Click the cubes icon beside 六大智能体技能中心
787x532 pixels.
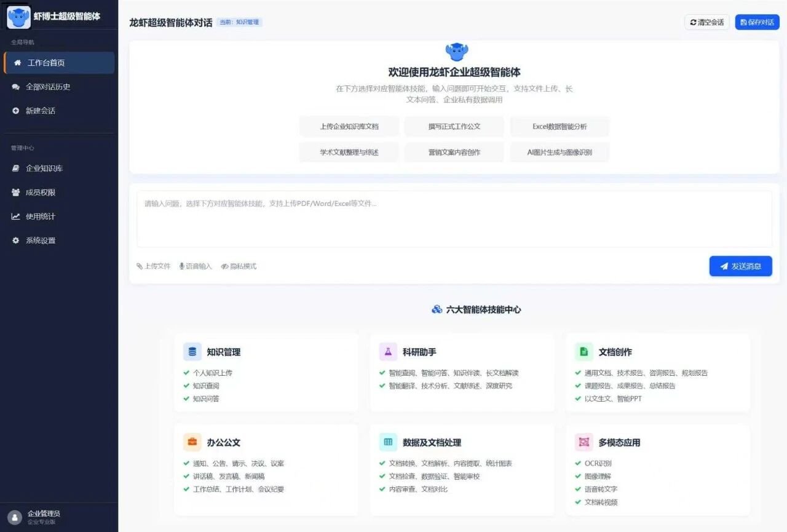pos(437,309)
